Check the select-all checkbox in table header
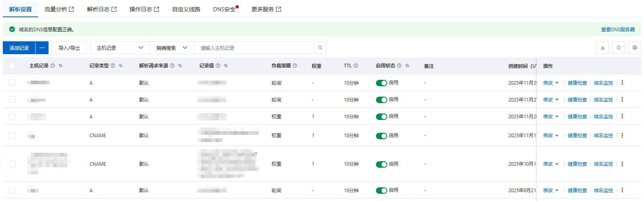The width and height of the screenshot is (644, 201). (12, 66)
